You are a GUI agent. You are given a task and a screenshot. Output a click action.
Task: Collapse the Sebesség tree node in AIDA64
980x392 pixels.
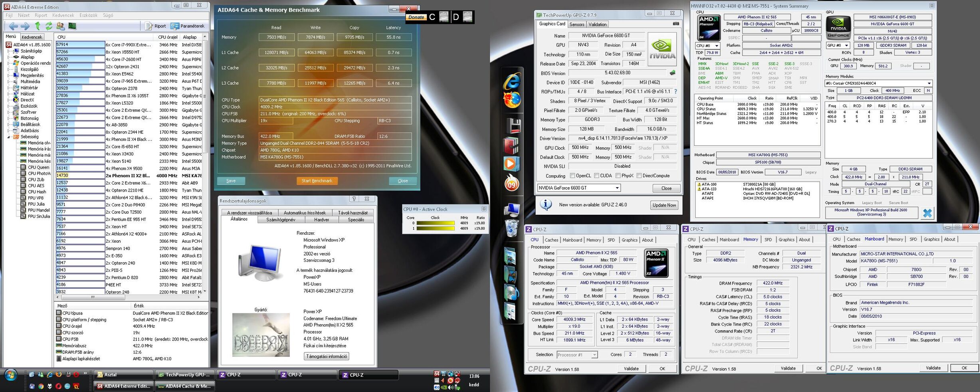pyautogui.click(x=9, y=137)
